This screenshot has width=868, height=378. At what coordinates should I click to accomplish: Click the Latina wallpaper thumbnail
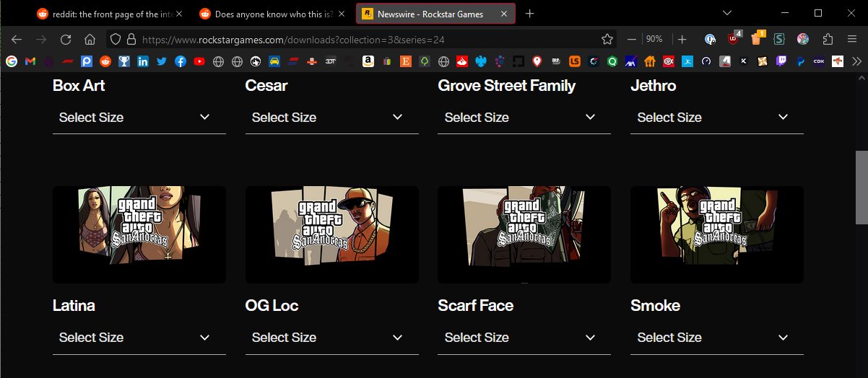139,234
